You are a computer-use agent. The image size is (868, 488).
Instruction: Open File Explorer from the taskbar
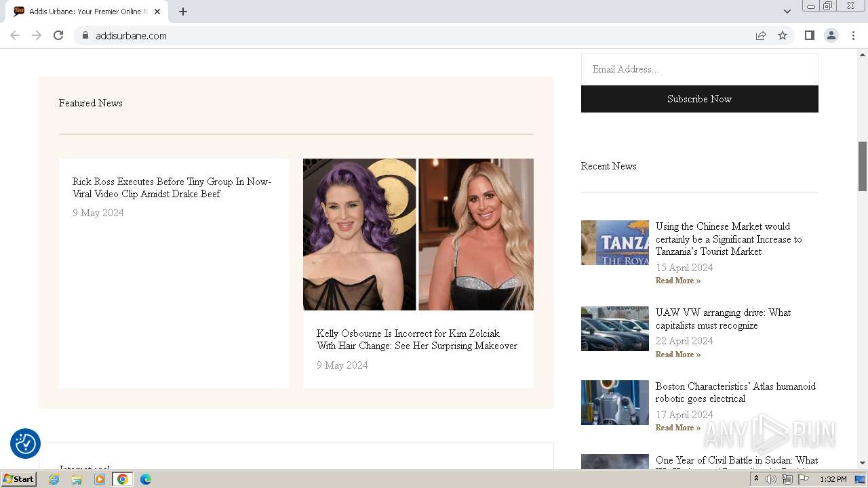(77, 479)
